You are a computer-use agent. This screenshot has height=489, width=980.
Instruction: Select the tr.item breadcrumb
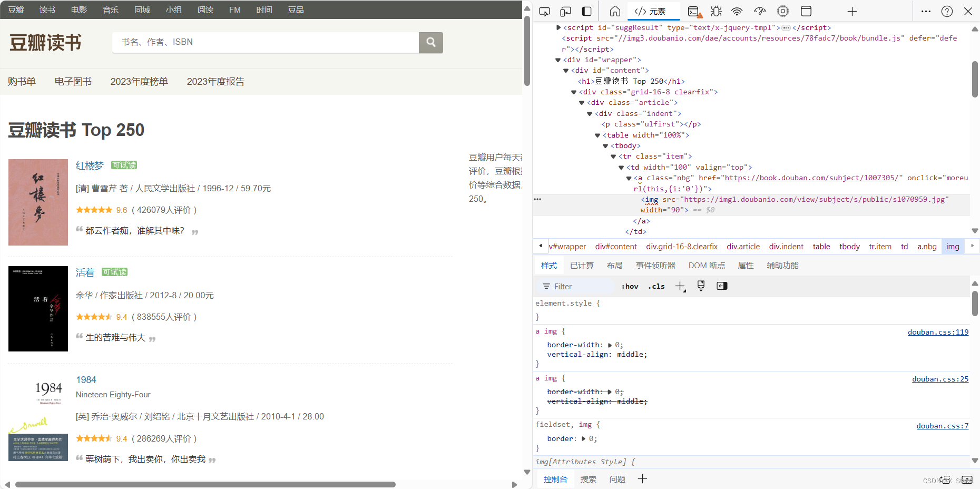(x=880, y=247)
